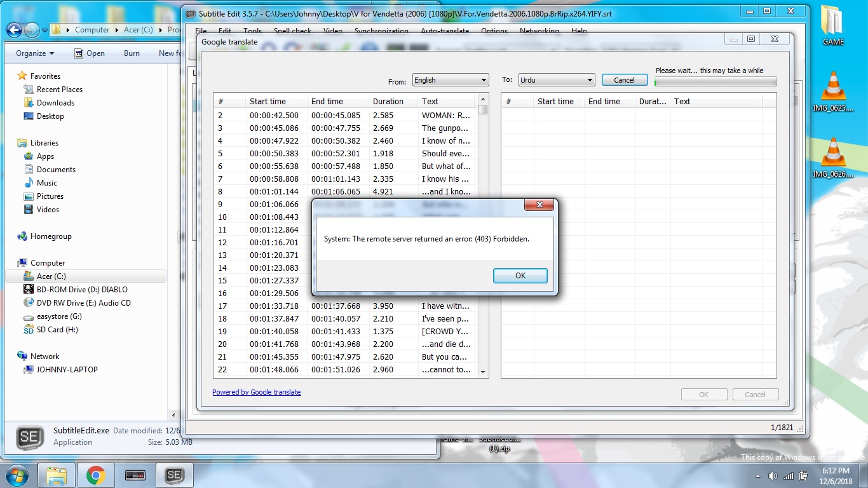868x488 pixels.
Task: Click the Explorer forward navigation button
Action: 32,29
